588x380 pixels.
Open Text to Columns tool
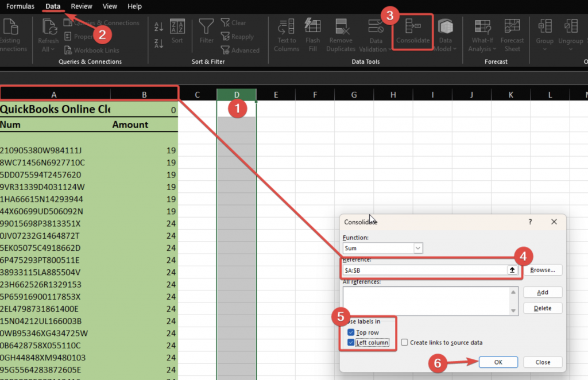pos(287,28)
